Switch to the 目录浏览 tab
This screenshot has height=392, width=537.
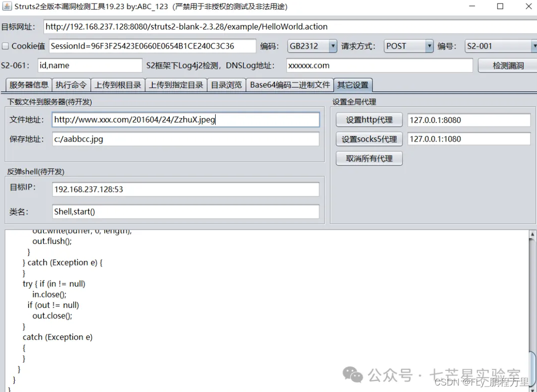(x=226, y=85)
